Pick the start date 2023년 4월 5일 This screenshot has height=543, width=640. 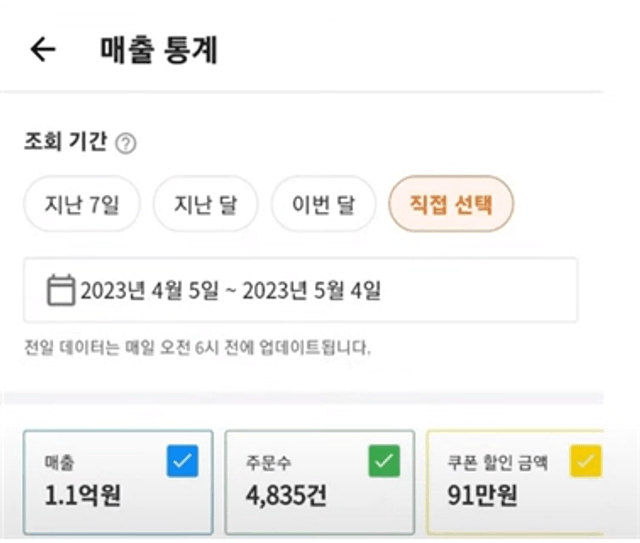tap(149, 291)
